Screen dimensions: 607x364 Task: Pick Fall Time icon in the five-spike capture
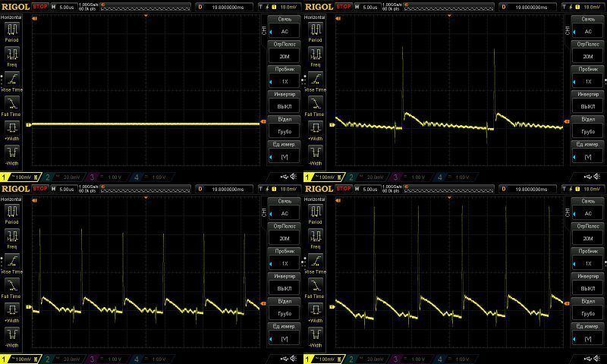click(x=316, y=286)
